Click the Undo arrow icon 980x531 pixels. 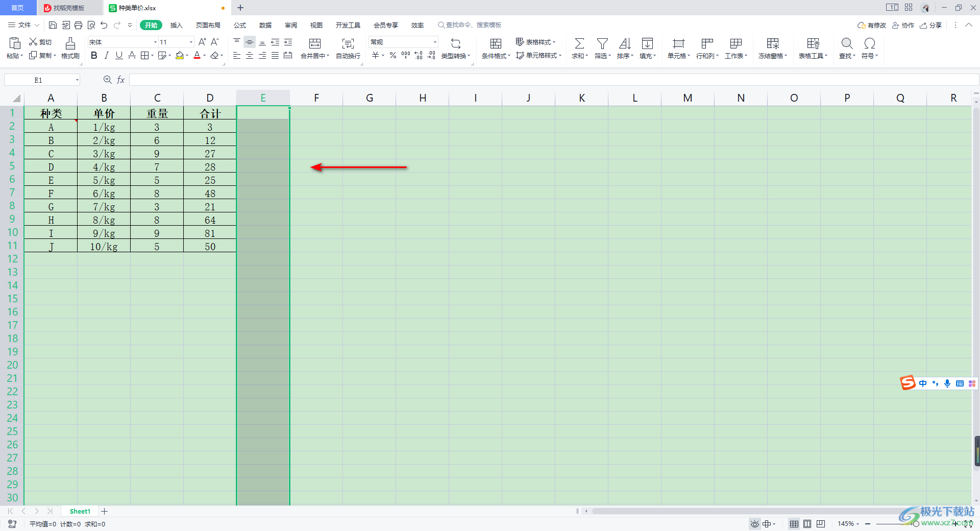pos(104,25)
